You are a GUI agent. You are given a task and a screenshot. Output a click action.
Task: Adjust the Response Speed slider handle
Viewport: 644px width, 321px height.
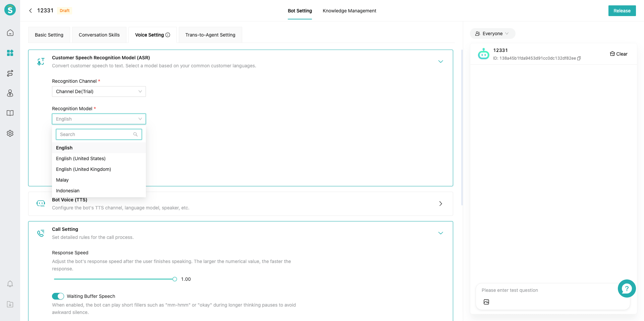(175, 279)
